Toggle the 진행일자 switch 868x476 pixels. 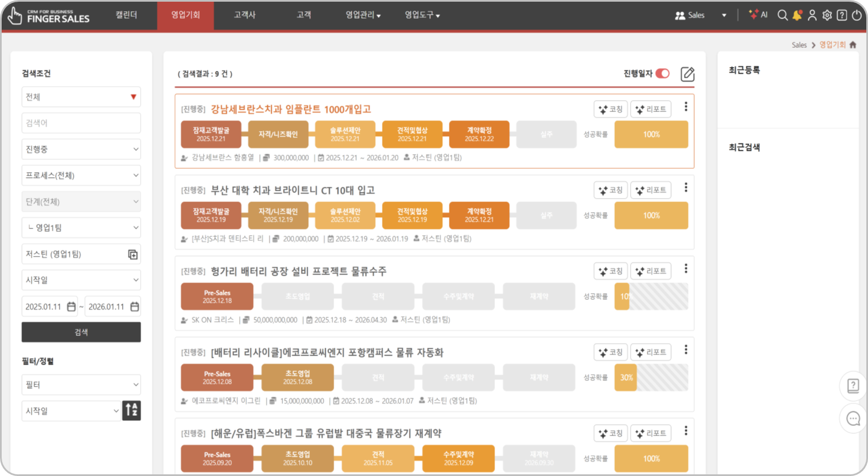coord(663,73)
